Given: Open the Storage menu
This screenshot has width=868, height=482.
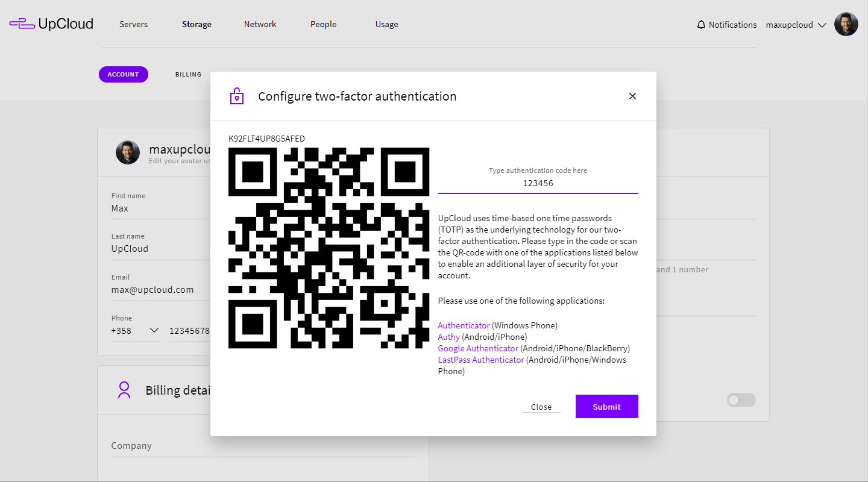Looking at the screenshot, I should (x=197, y=24).
